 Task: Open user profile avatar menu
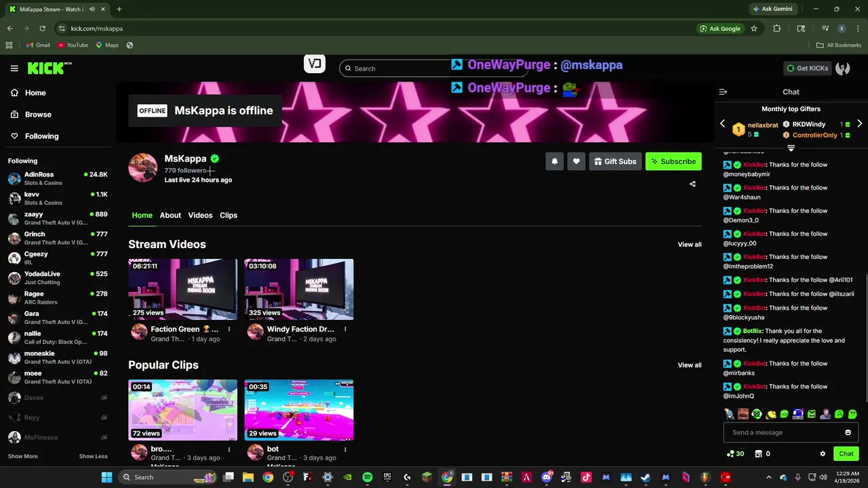843,68
